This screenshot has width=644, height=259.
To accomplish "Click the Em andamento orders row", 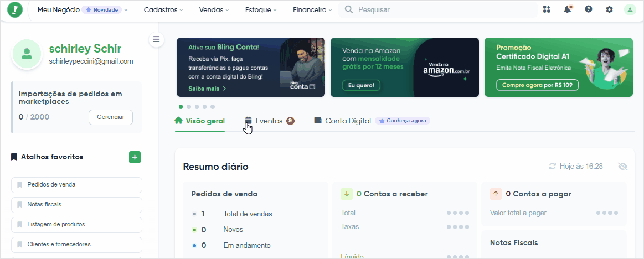I will [231, 246].
